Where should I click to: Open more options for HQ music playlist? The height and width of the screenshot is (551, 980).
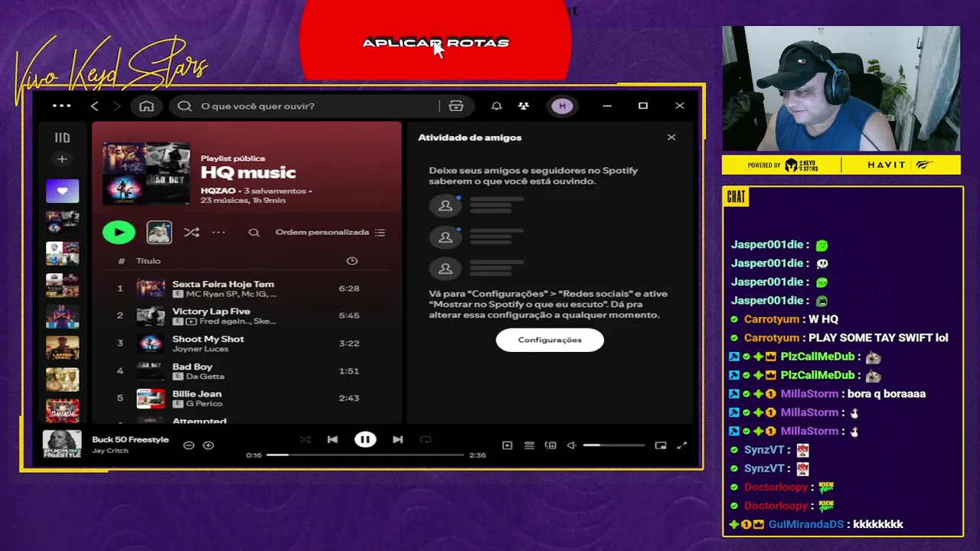[219, 232]
